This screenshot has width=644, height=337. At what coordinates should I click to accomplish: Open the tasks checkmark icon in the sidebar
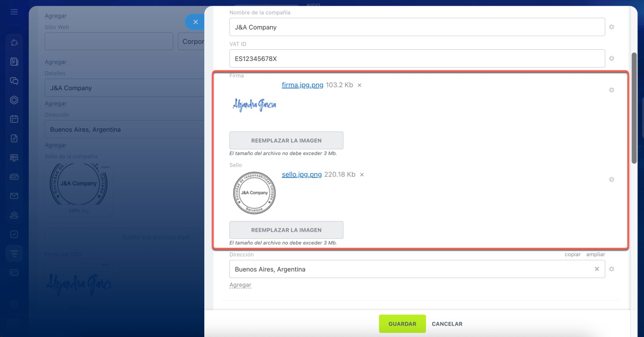14,234
